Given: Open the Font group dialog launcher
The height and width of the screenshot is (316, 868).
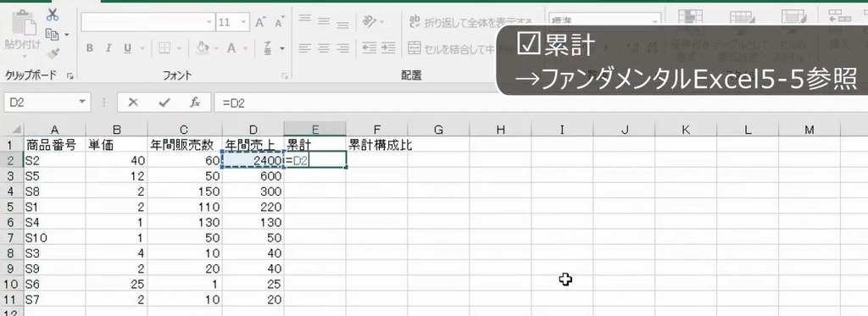Looking at the screenshot, I should point(285,75).
